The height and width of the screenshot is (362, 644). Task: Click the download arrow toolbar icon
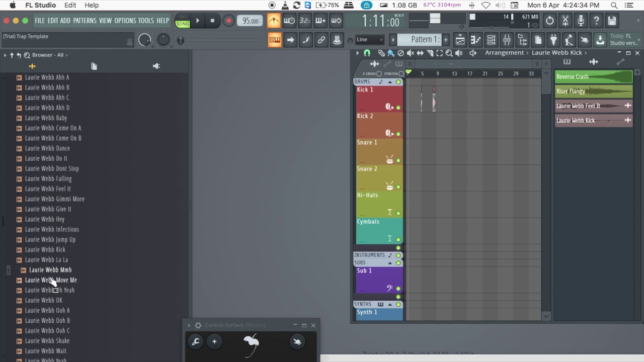[x=600, y=40]
